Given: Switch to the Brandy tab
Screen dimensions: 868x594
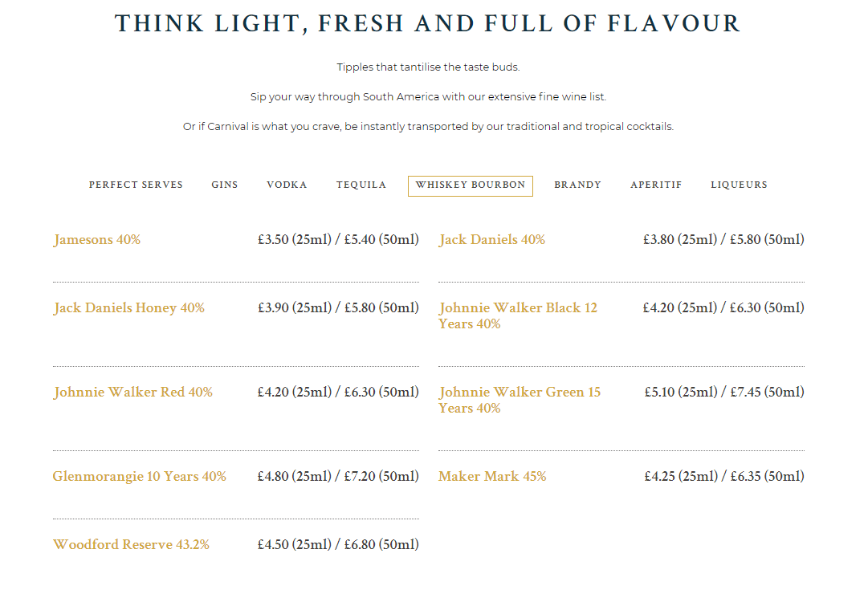Looking at the screenshot, I should (577, 185).
